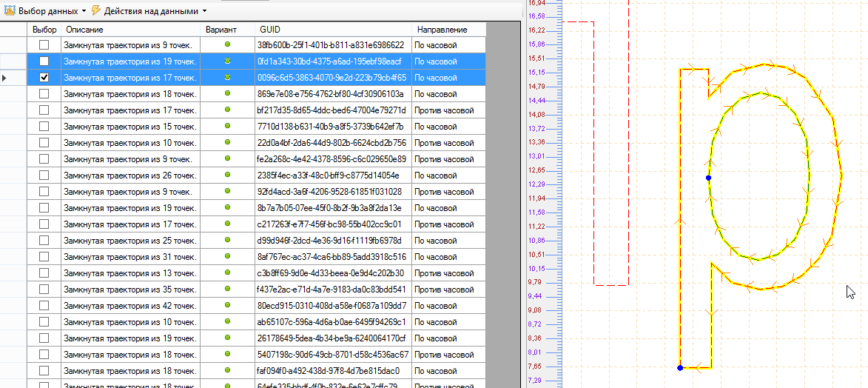Click the variant dot of the 35-point trajectory

coord(227,289)
